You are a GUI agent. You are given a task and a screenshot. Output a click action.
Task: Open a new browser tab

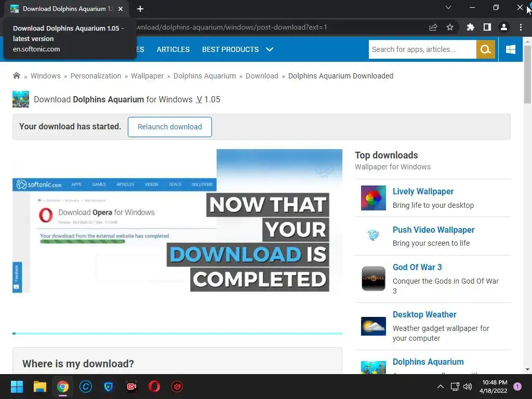(140, 9)
